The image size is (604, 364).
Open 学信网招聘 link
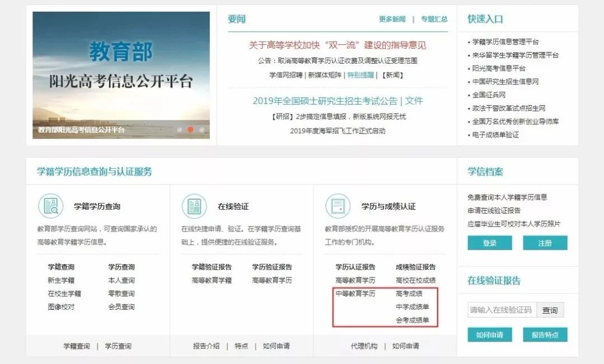[x=286, y=75]
